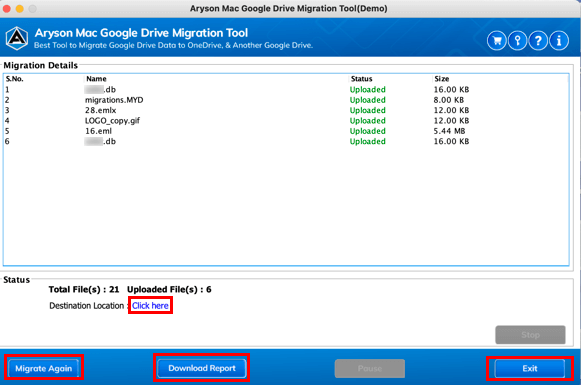Close the window with red button
This screenshot has width=581, height=385.
(x=6, y=9)
